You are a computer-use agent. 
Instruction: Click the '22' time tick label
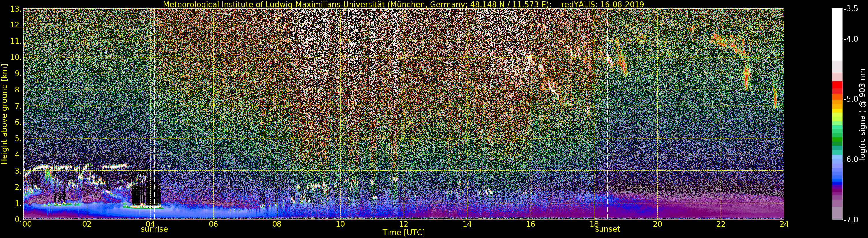[x=721, y=224]
